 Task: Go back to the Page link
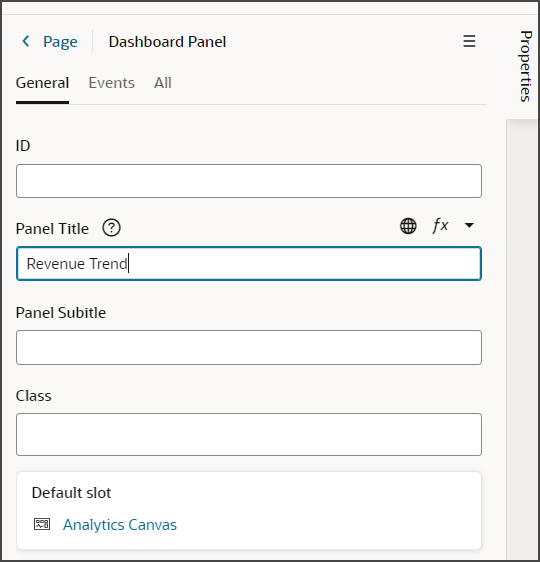click(x=60, y=42)
